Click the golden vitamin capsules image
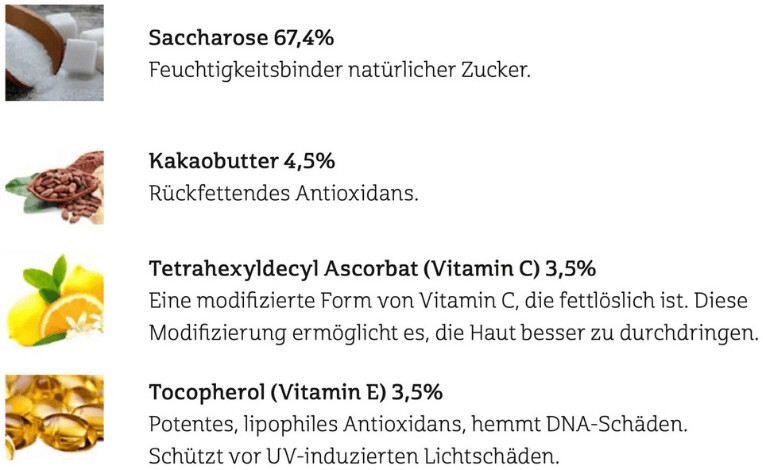Viewport: 763px width, 470px height. [53, 417]
